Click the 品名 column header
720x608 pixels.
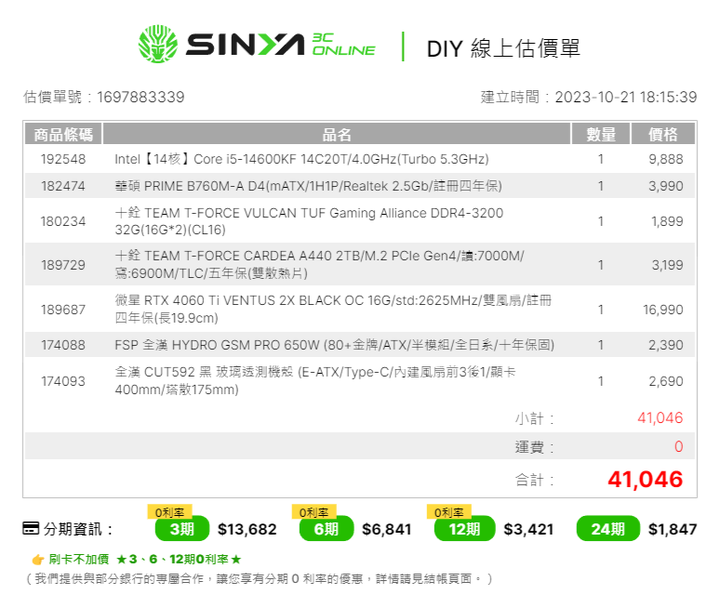coord(337,134)
